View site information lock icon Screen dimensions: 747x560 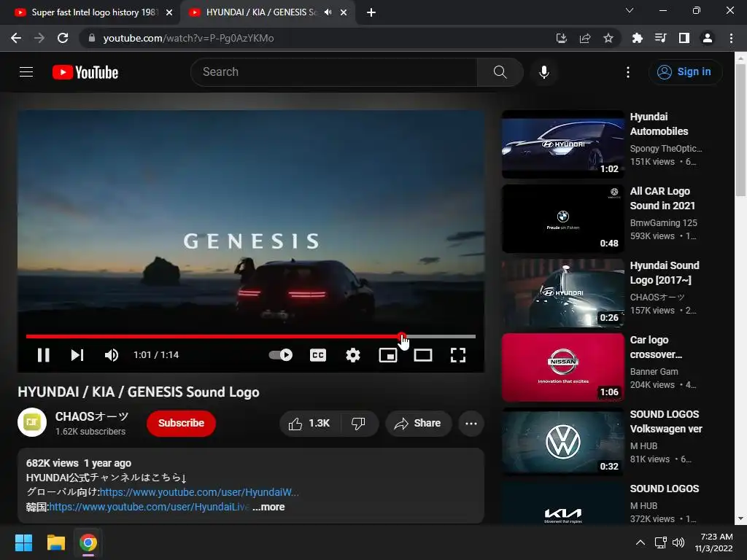coord(92,38)
